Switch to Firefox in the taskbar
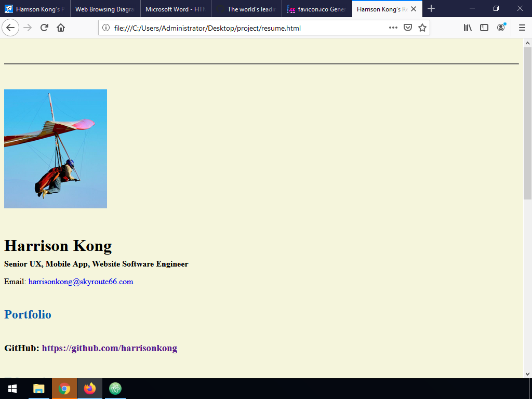 pyautogui.click(x=89, y=389)
